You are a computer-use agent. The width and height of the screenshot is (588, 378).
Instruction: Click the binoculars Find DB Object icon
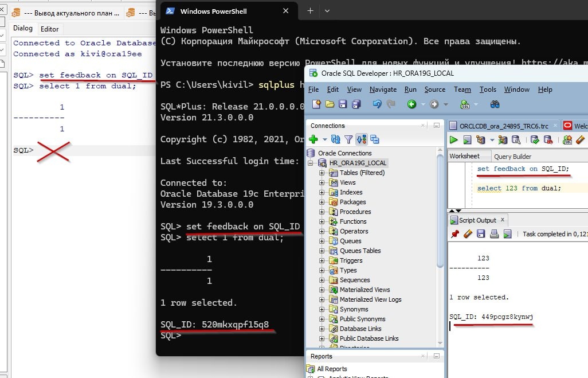pyautogui.click(x=495, y=104)
